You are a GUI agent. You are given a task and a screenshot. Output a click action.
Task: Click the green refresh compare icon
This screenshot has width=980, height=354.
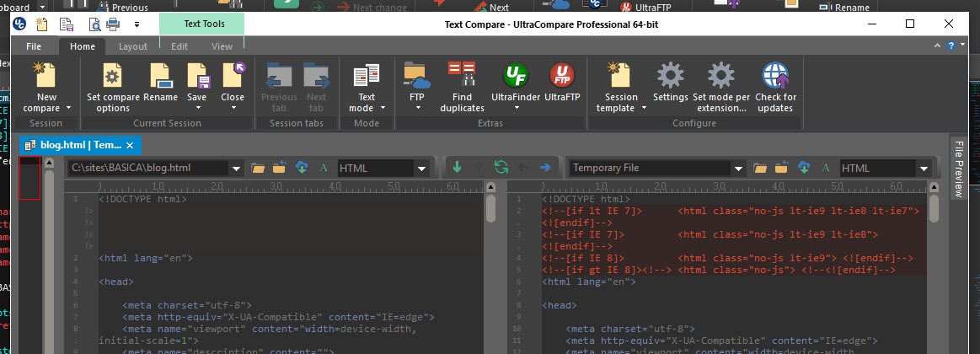[x=501, y=167]
